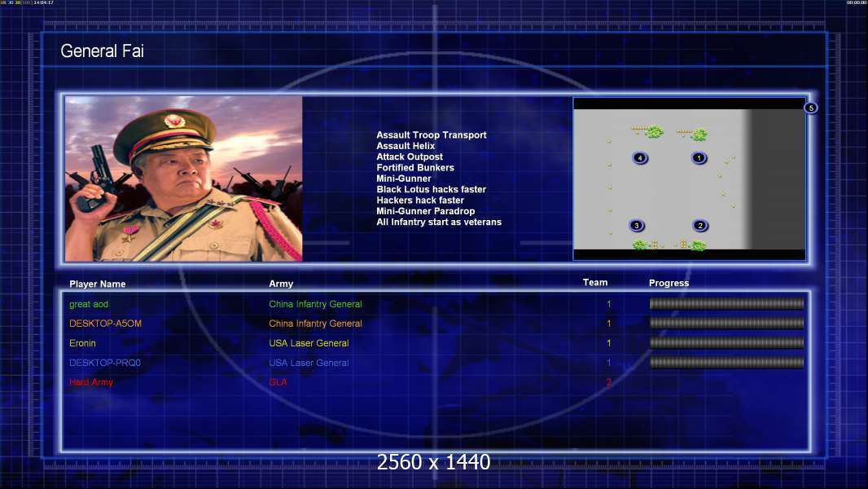Click the 2560 x 1440 resolution label
Screen dimensions: 868x489
point(433,462)
